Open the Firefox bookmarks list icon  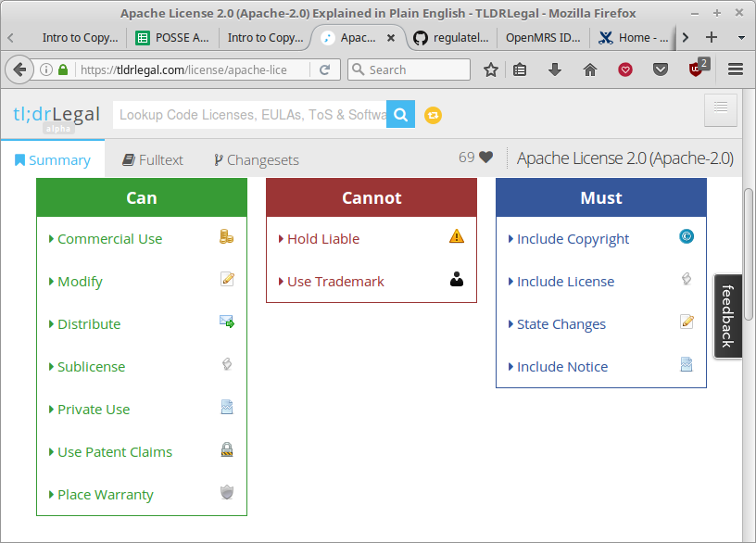(520, 69)
